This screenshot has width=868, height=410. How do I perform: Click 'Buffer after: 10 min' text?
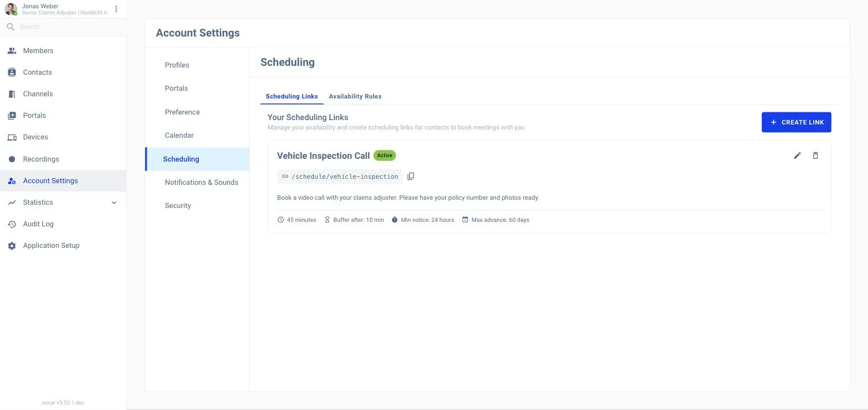click(x=359, y=220)
